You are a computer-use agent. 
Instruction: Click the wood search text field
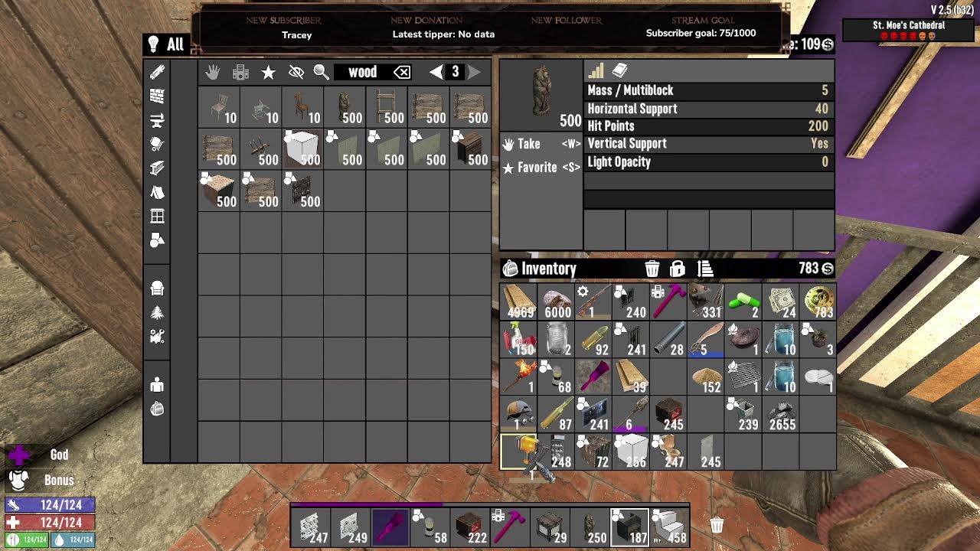click(x=363, y=72)
